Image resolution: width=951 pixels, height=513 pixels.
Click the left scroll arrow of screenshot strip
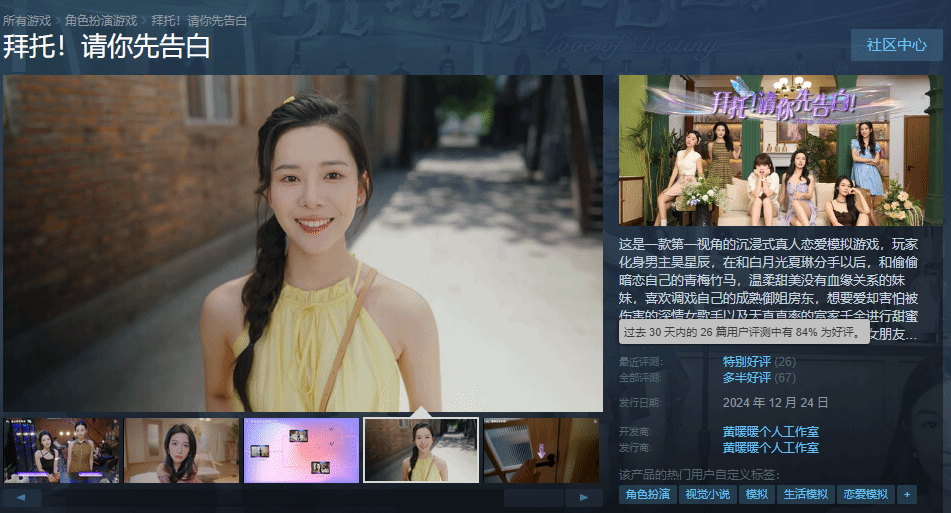21,497
